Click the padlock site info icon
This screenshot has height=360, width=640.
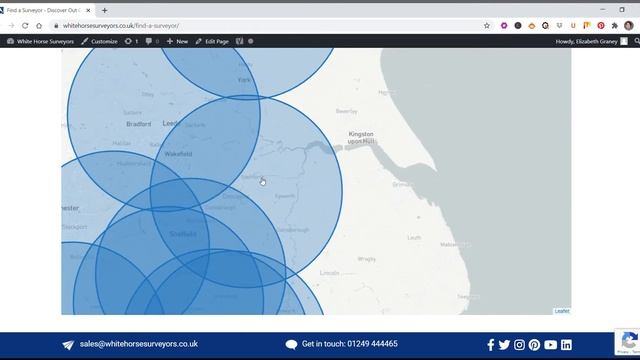click(56, 25)
